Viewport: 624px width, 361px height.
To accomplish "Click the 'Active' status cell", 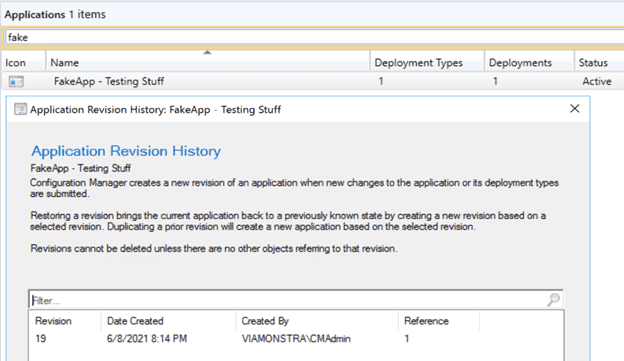I will pyautogui.click(x=597, y=81).
